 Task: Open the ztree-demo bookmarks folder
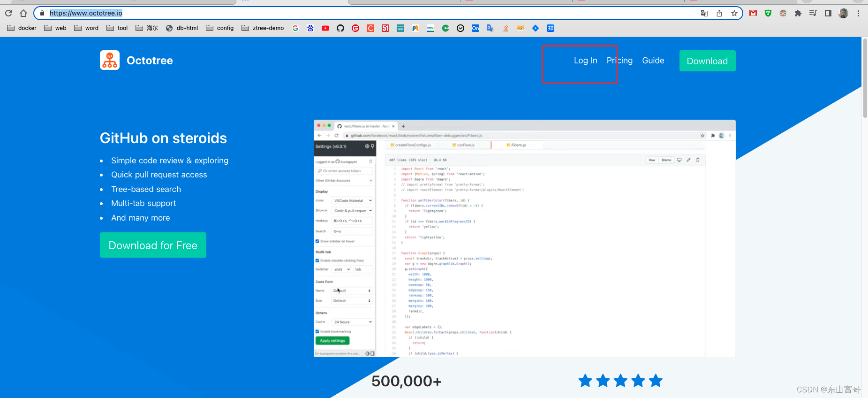(263, 28)
